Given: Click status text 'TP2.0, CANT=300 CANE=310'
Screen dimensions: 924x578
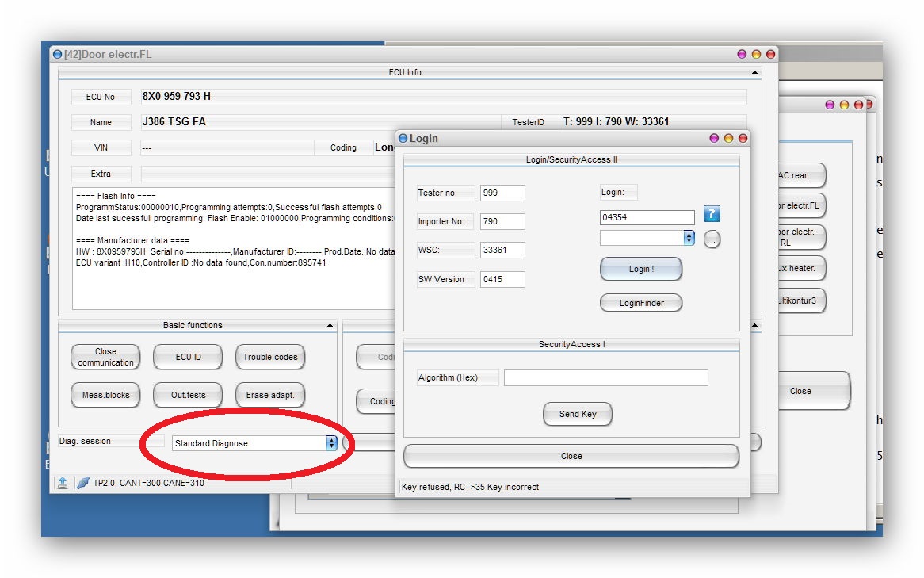Looking at the screenshot, I should coord(148,483).
